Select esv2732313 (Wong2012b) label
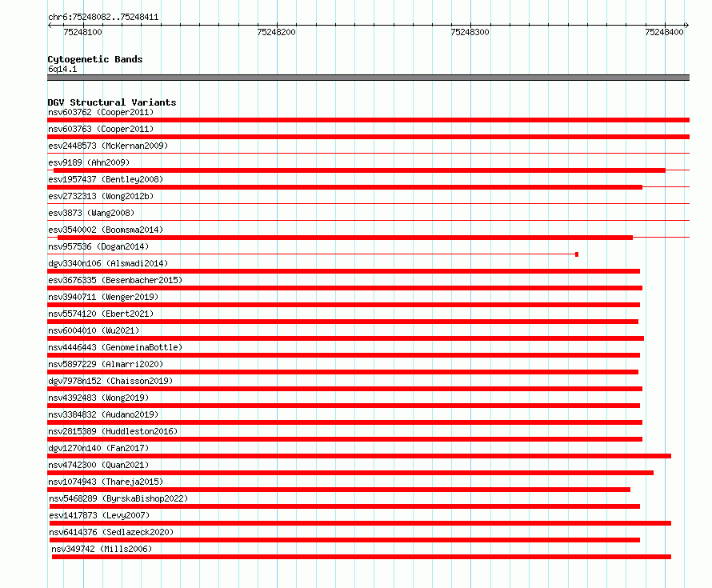 101,196
